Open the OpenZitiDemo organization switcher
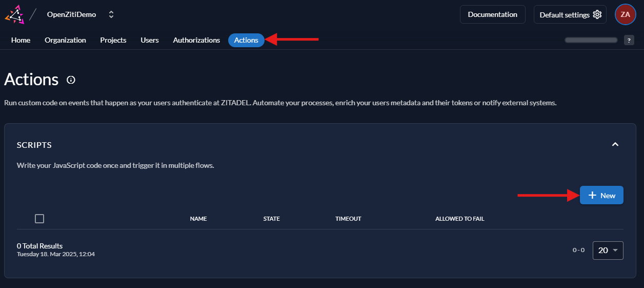Image resolution: width=644 pixels, height=288 pixels. (x=111, y=14)
